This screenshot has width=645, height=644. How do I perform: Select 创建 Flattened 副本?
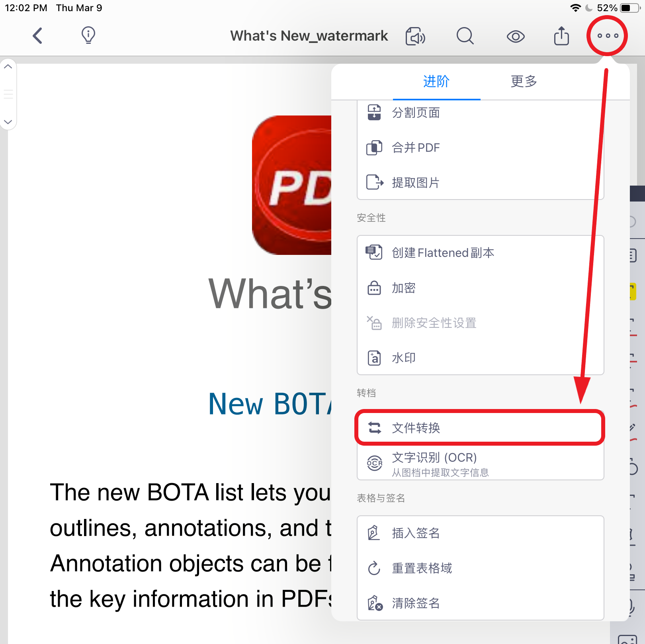click(481, 253)
